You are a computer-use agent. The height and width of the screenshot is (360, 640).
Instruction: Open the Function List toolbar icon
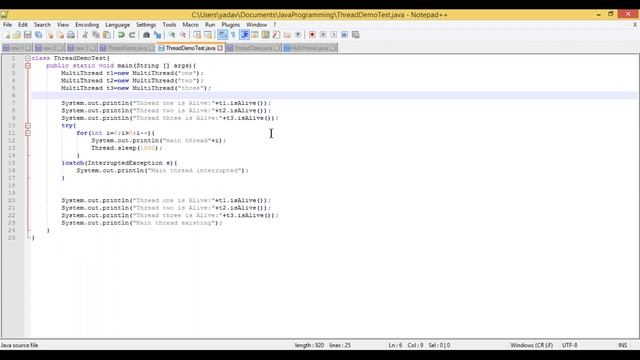pyautogui.click(x=276, y=35)
